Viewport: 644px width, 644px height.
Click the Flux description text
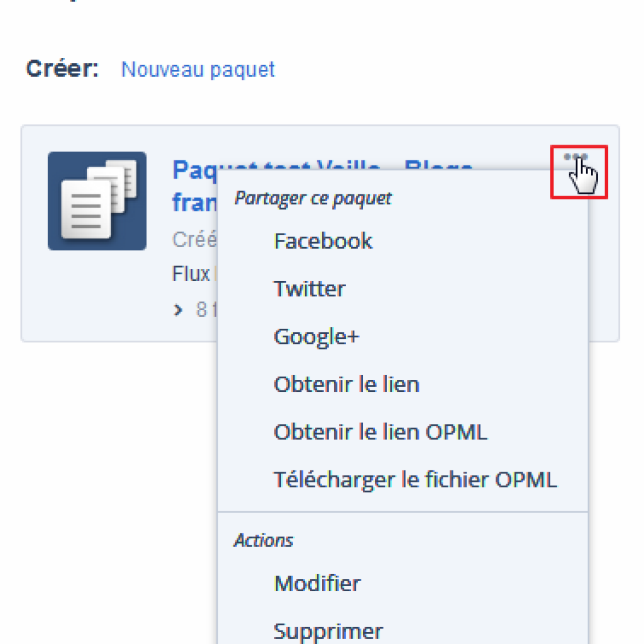[194, 274]
